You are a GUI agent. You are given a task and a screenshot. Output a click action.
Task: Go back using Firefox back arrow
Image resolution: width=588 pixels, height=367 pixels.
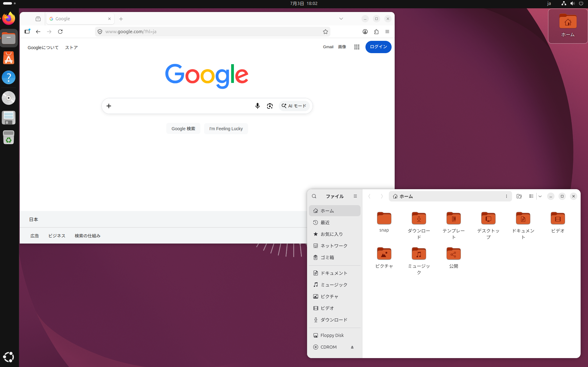coord(38,32)
